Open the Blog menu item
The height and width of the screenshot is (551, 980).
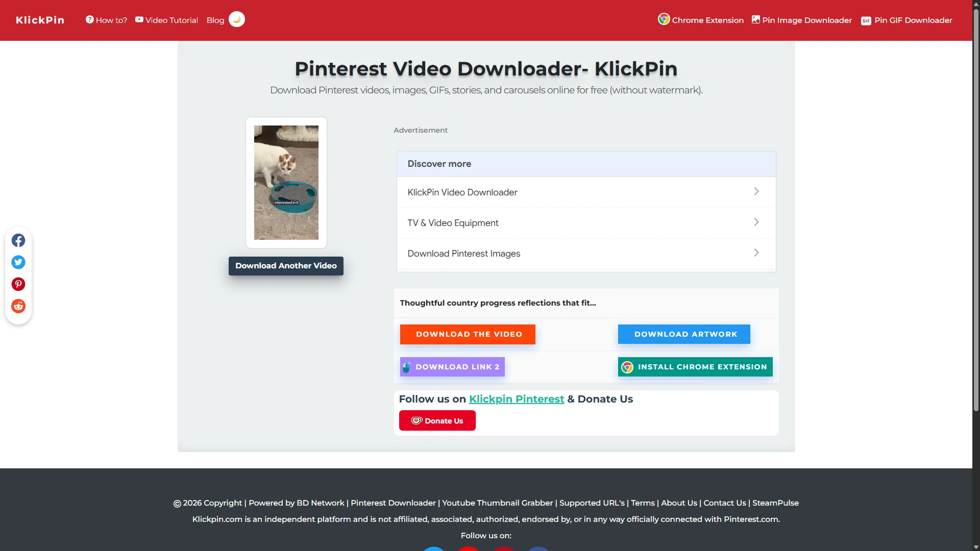coord(215,20)
